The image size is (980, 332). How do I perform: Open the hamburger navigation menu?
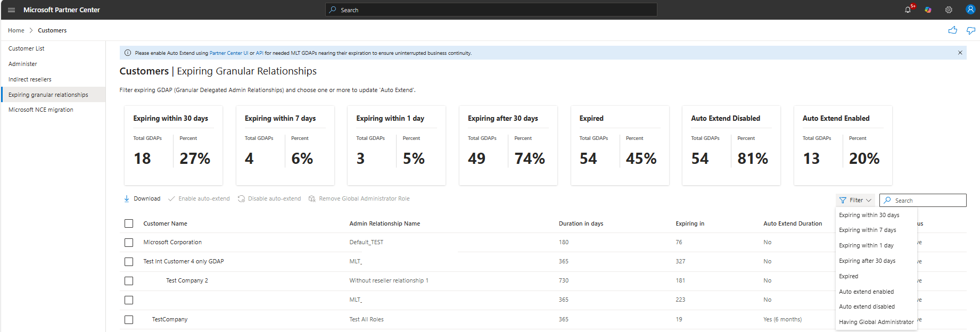pyautogui.click(x=11, y=10)
